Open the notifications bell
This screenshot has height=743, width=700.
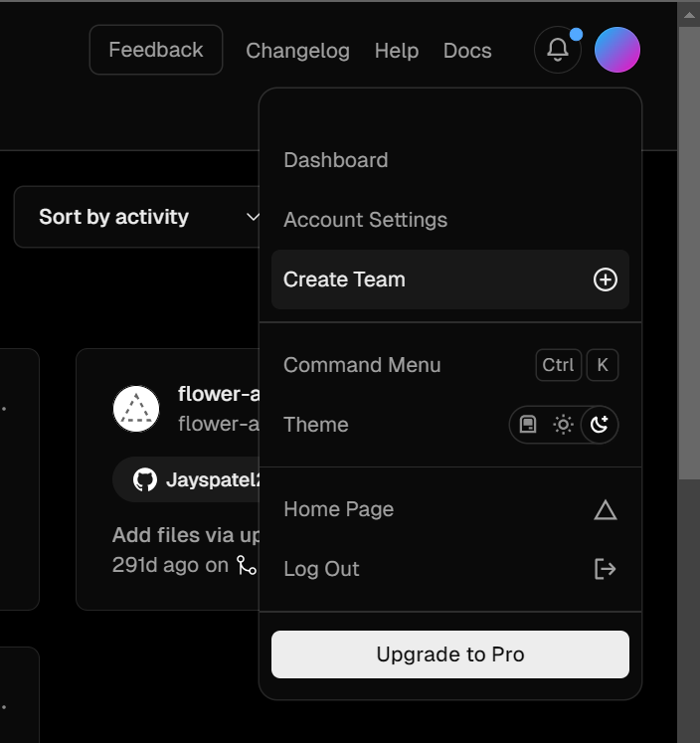coord(558,50)
